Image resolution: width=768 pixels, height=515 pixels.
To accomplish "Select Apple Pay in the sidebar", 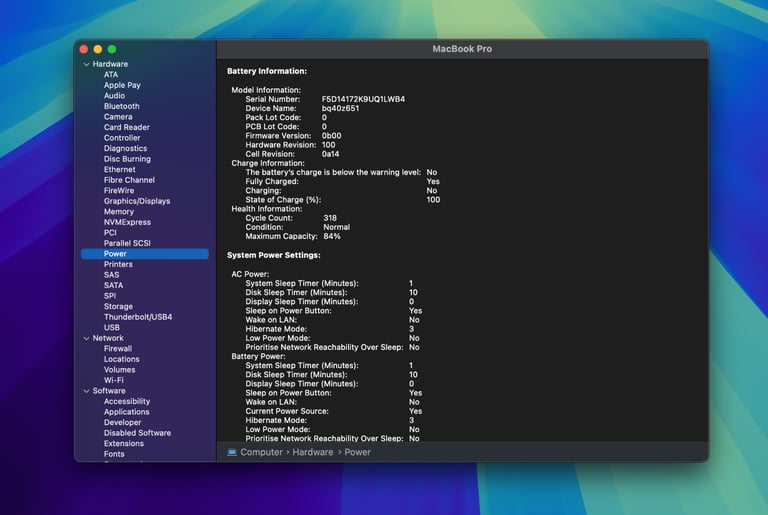I will pos(122,85).
